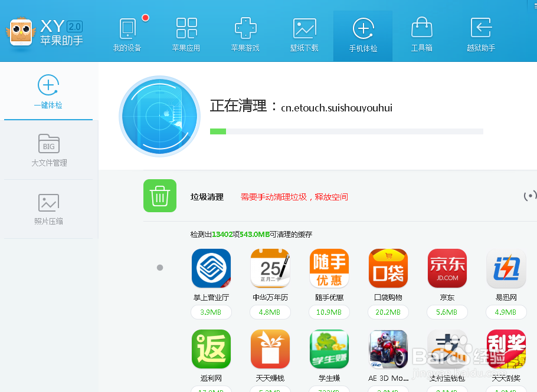Open the 我的设备 (My Device) tab
This screenshot has width=537, height=392.
[x=127, y=35]
